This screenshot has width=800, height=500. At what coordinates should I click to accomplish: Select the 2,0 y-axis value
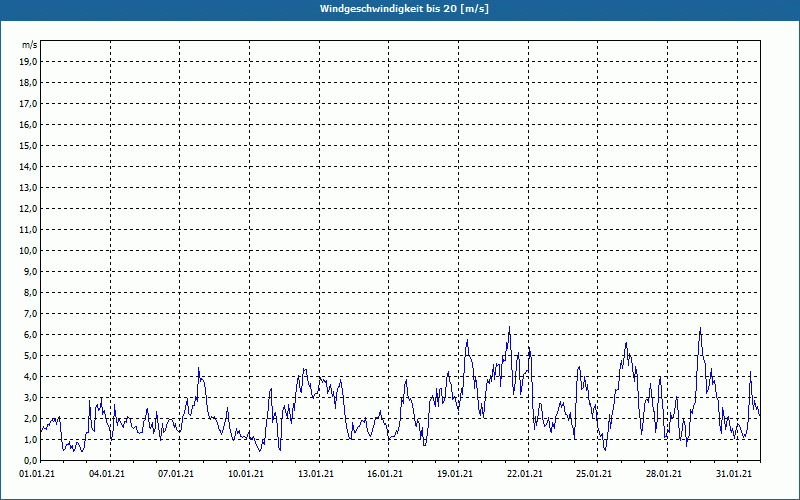(30, 418)
